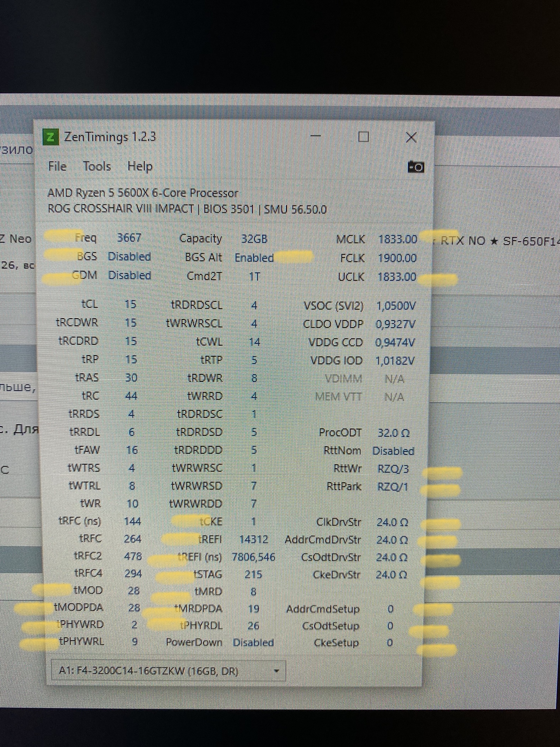Click the Freq value 3667

coord(129,238)
